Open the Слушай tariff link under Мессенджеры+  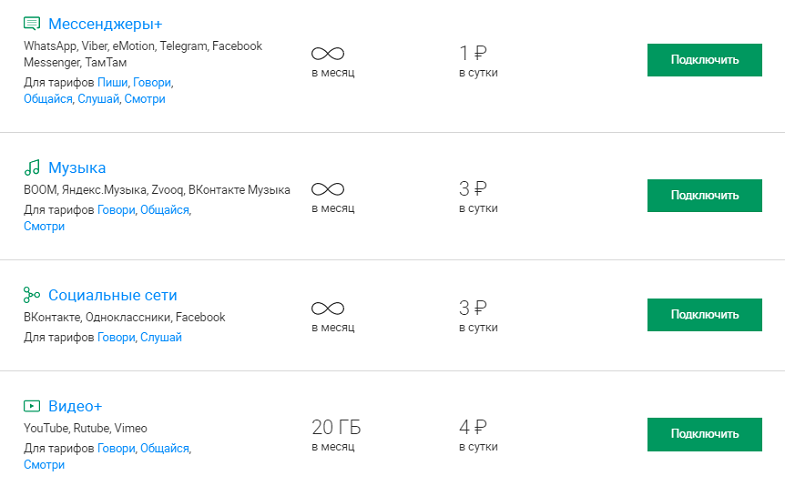click(x=98, y=99)
